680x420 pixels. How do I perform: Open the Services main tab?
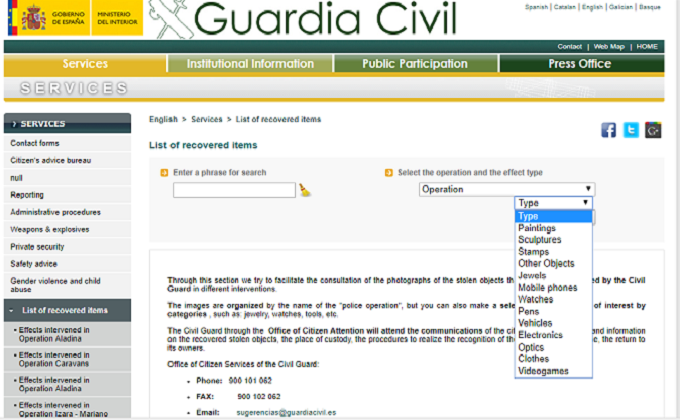[85, 64]
